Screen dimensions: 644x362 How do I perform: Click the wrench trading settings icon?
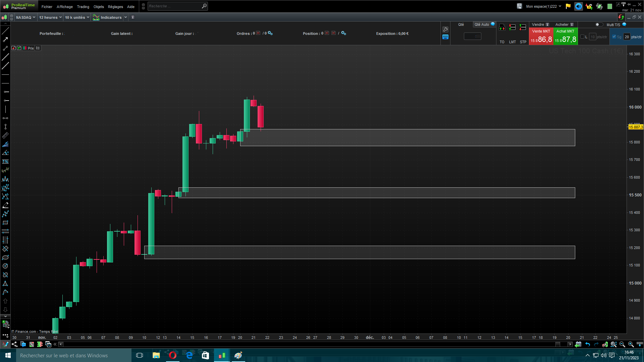tap(445, 29)
